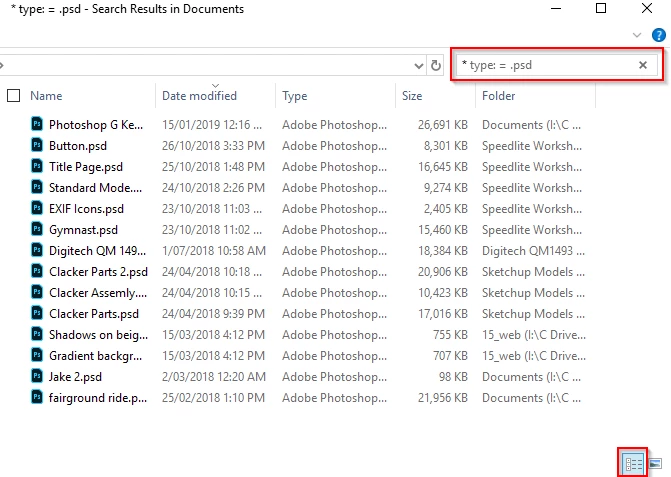The width and height of the screenshot is (671, 477).
Task: Switch to details view layout
Action: pos(633,463)
